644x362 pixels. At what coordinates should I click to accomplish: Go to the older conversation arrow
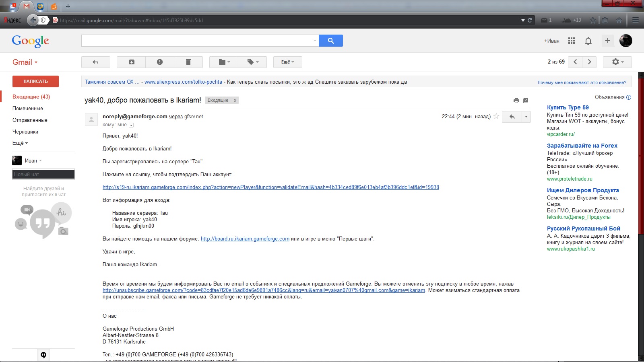pos(590,62)
